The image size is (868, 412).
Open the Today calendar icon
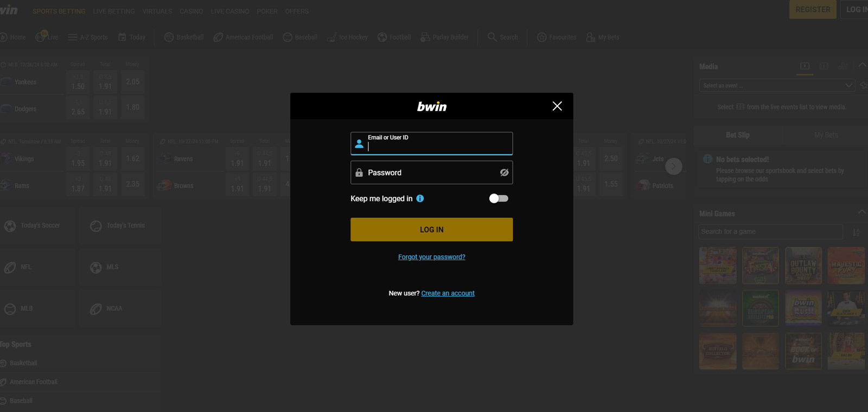122,37
